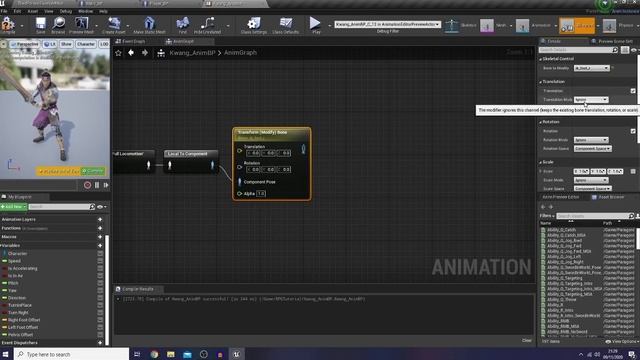640x360 pixels.
Task: Open the Scale Mode dropdown
Action: [x=591, y=180]
